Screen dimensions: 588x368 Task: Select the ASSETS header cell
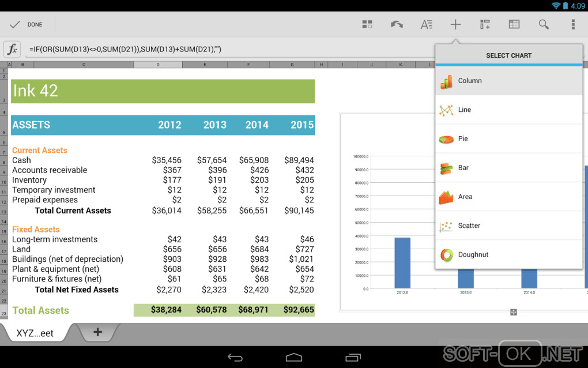[x=32, y=125]
